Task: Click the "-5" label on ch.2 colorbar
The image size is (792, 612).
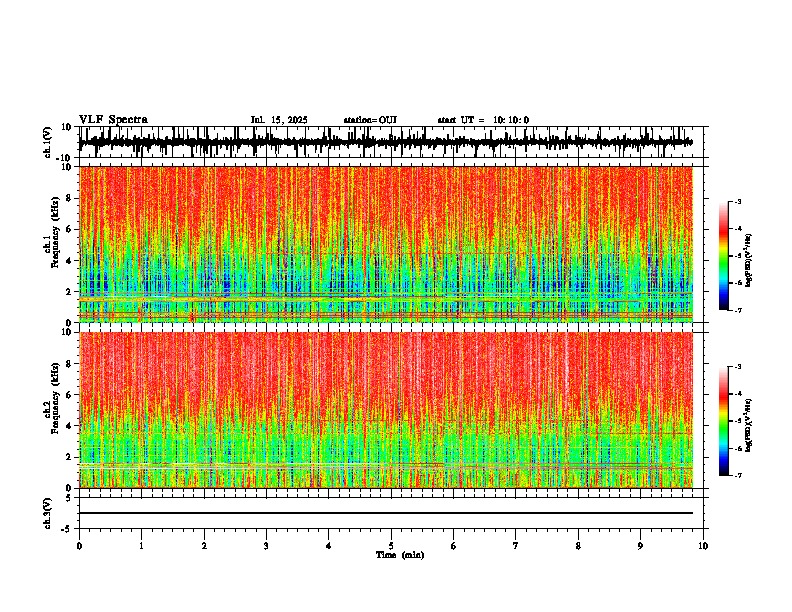Action: (x=738, y=421)
